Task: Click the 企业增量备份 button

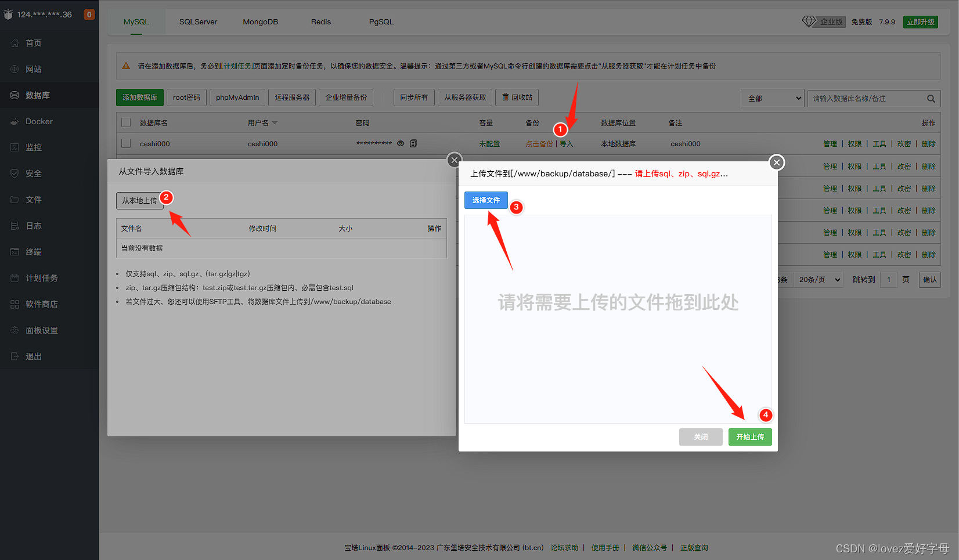Action: (346, 97)
